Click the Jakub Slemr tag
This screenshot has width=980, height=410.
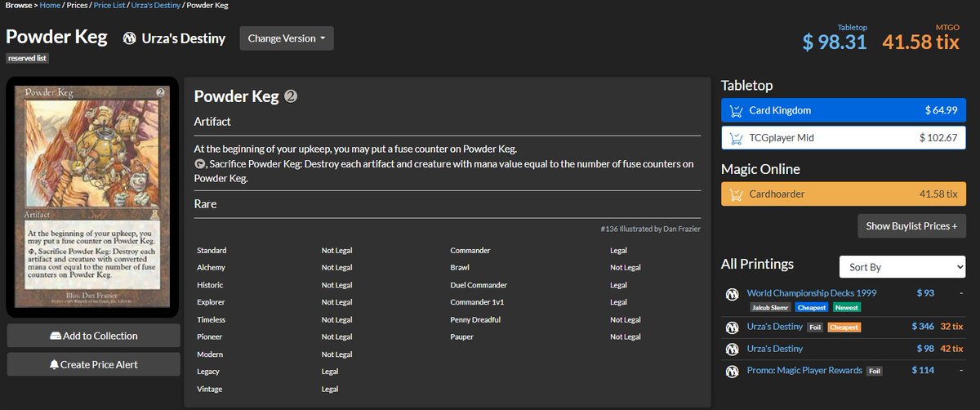[768, 307]
